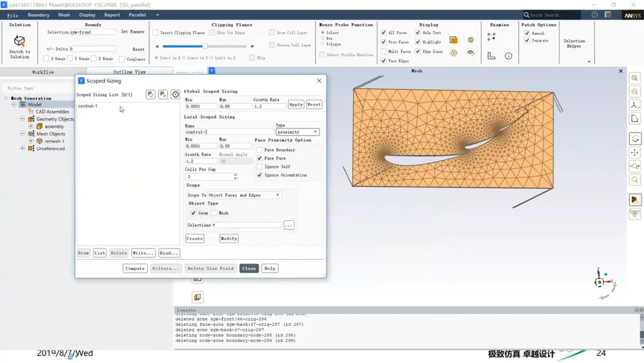Screen dimensions: 644x363
Task: Select the plain magnifier zoom-box icon
Action: [x=635, y=180]
